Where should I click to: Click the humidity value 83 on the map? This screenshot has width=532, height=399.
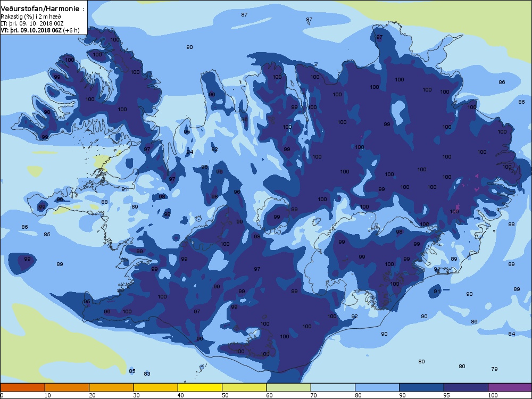[x=147, y=373]
